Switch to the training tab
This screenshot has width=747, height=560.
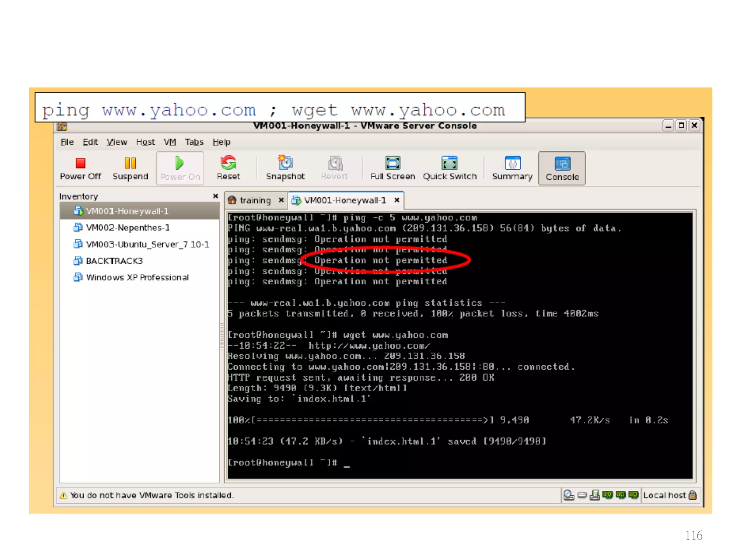(x=255, y=200)
